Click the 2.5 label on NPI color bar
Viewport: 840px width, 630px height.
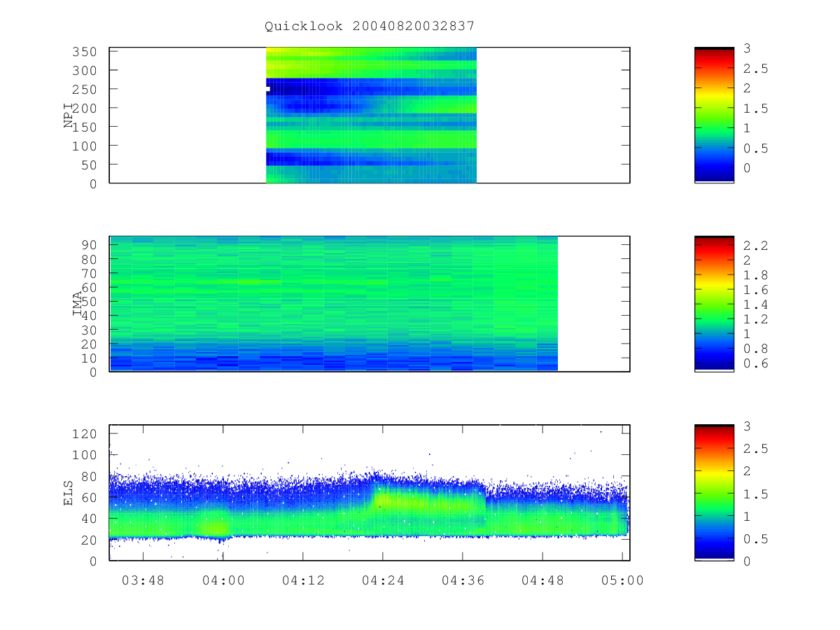(755, 68)
